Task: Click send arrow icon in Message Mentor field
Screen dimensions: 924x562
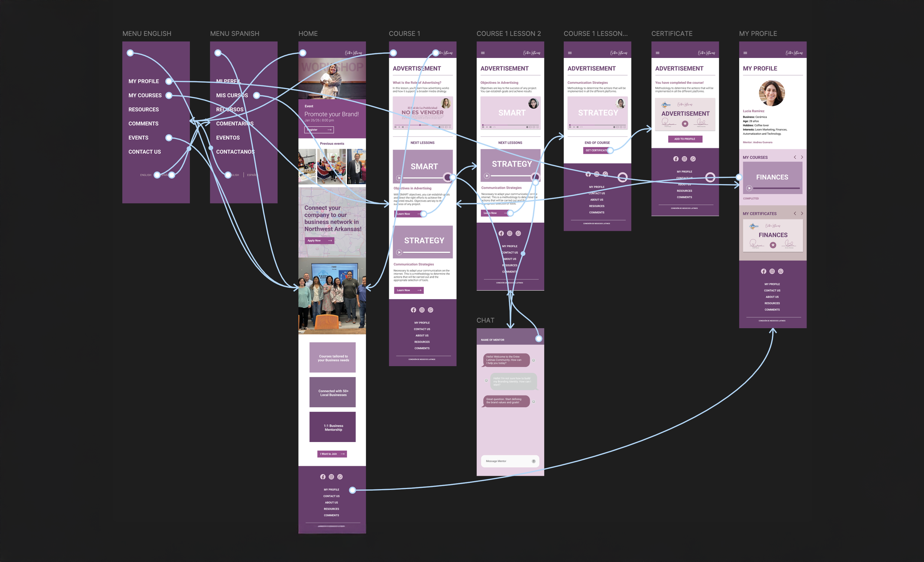Action: coord(533,461)
